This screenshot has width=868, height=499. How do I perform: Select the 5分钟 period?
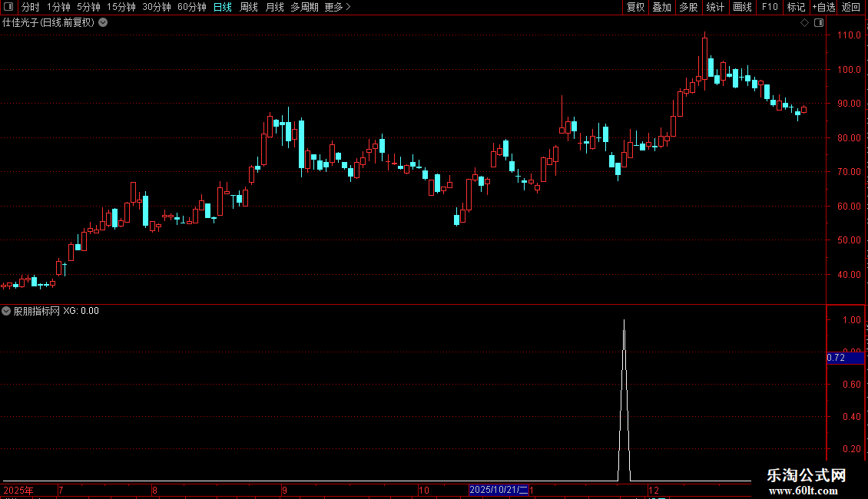point(88,7)
